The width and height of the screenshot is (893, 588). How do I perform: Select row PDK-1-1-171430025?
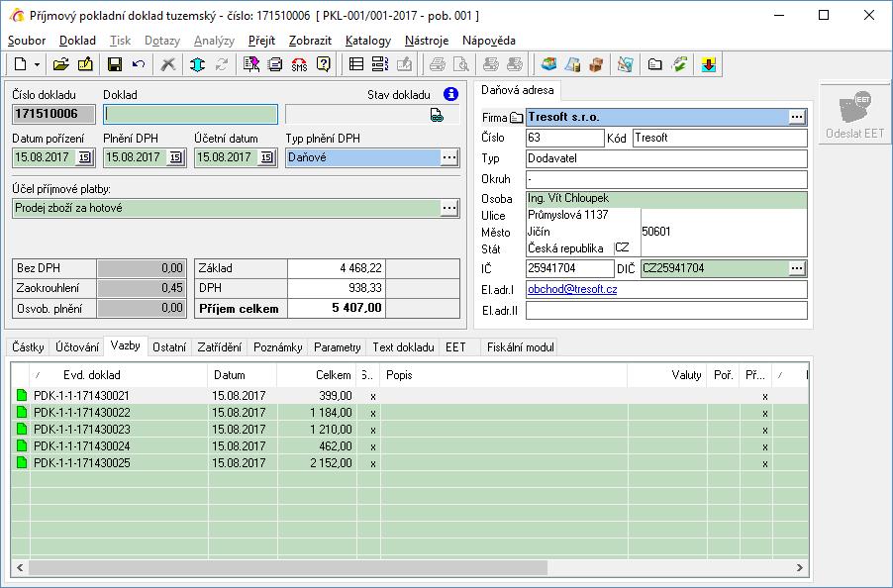click(x=410, y=462)
